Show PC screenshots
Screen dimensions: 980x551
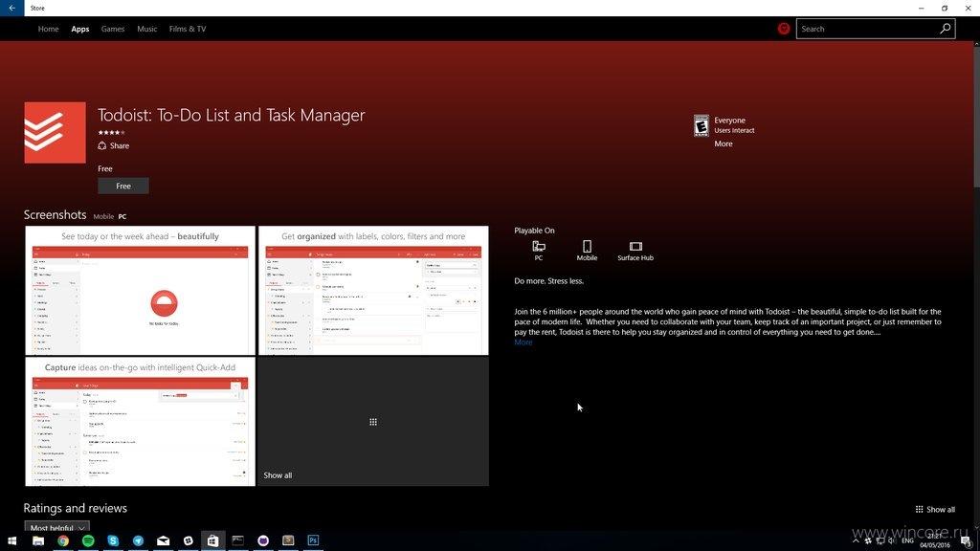coord(122,217)
